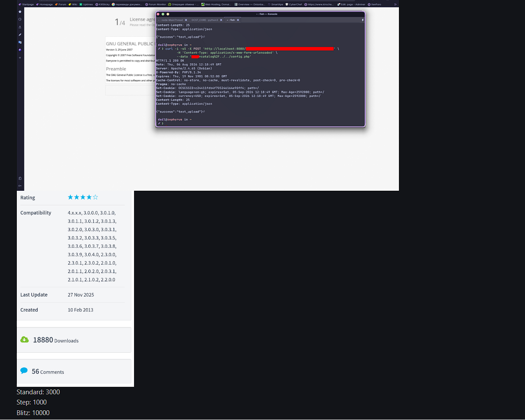Open the purple round web panel icon
Image resolution: width=525 pixels, height=420 pixels.
(20, 50)
